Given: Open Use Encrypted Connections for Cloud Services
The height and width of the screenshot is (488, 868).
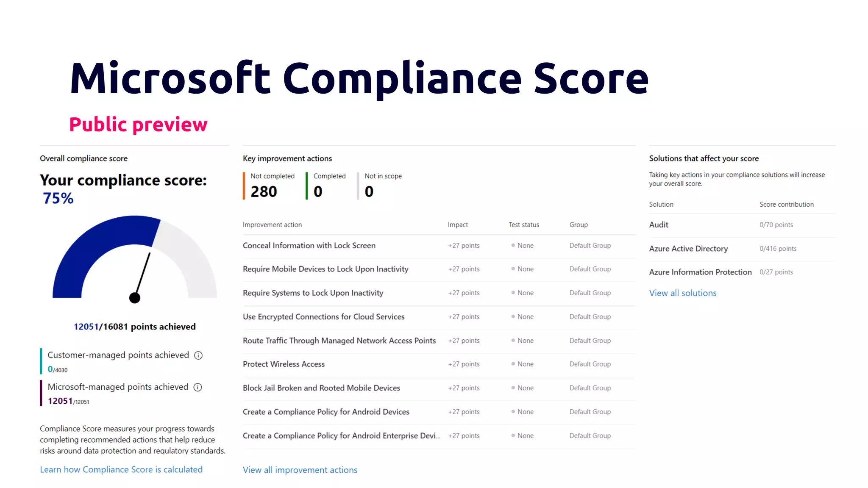Looking at the screenshot, I should point(323,316).
